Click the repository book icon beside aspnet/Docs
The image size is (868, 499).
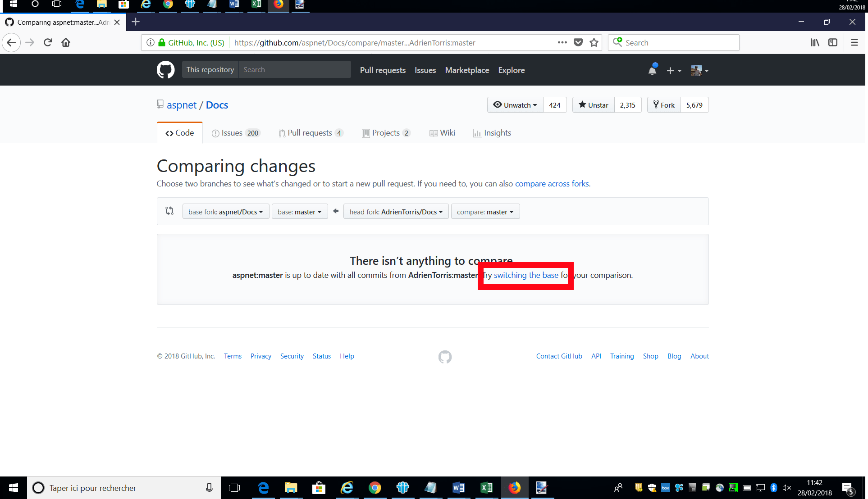160,104
